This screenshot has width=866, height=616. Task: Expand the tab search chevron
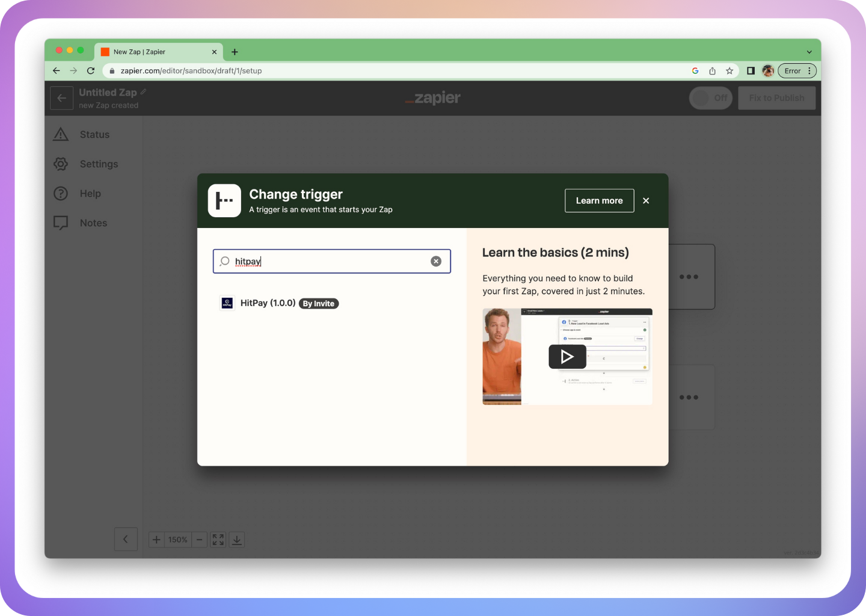coord(809,52)
